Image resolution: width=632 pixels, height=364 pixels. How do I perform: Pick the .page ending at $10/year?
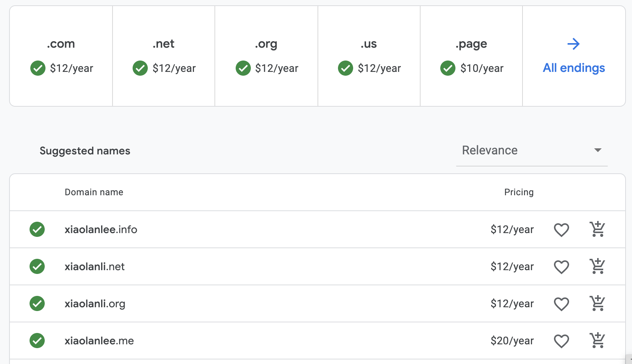[471, 56]
